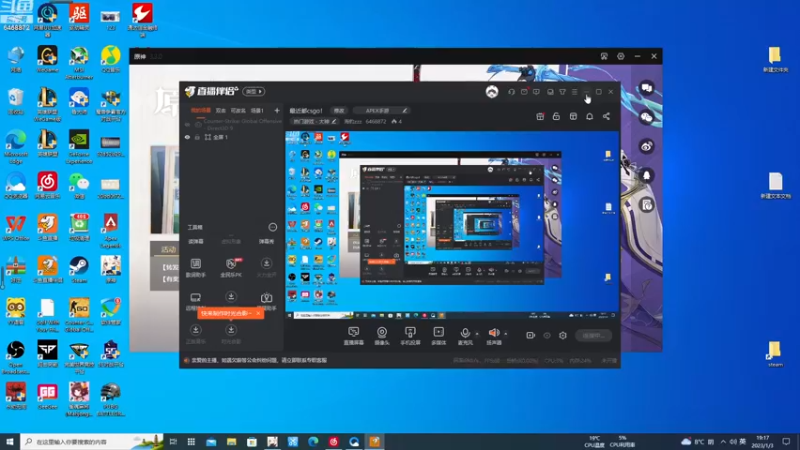Screen dimensions: 800x450
Task: Open the gift box icon above preview
Action: 540,117
